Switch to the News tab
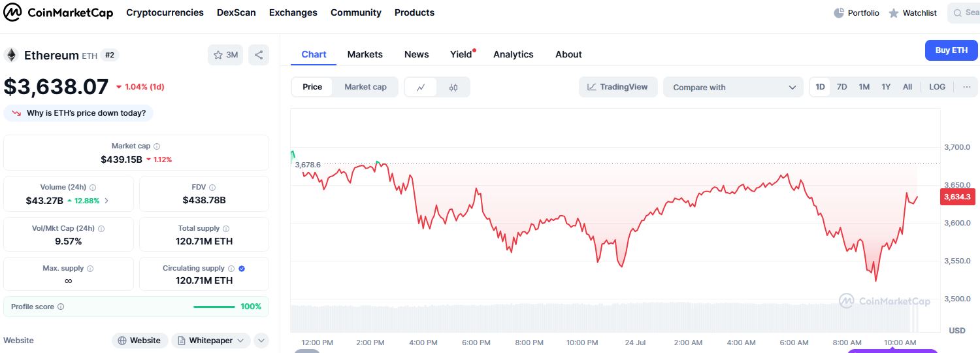Viewport: 980px width, 353px height. [417, 54]
